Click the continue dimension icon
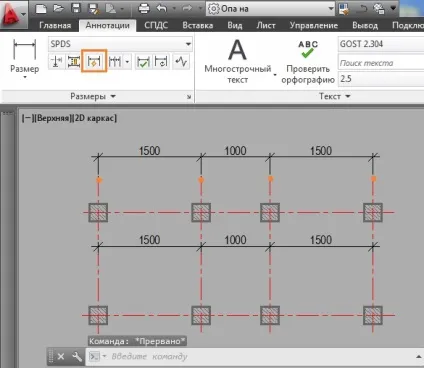Screen dimensions: 424x368 click(115, 61)
